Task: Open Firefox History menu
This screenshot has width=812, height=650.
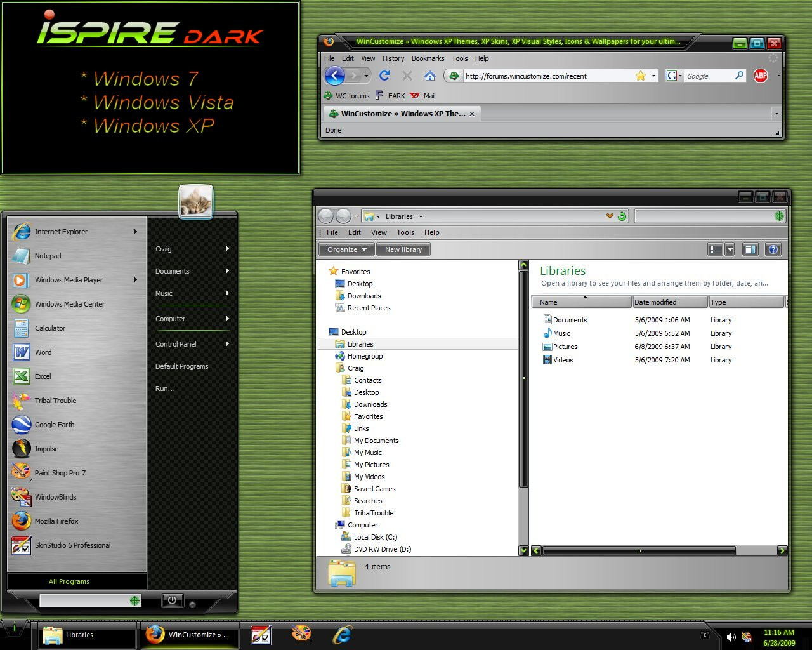Action: (393, 58)
